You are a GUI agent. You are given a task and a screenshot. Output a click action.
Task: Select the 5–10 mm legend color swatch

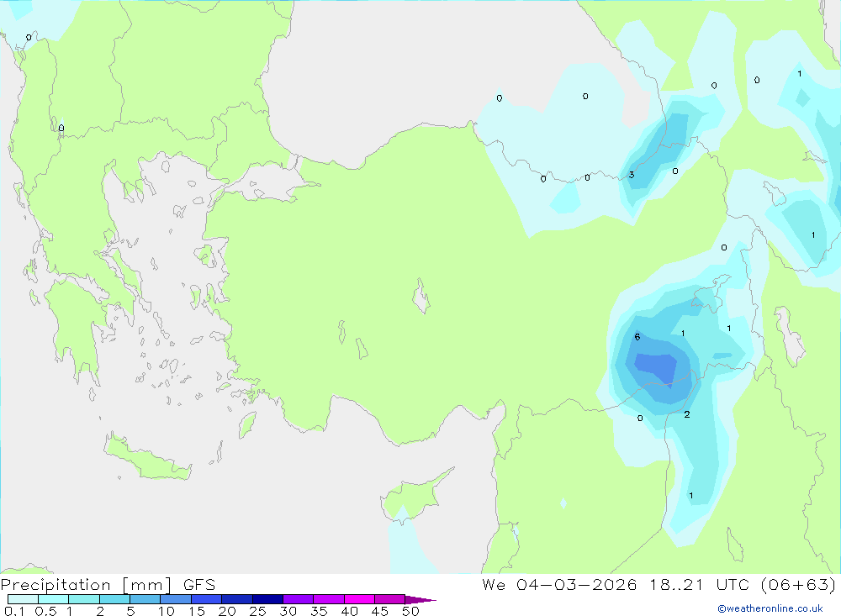coord(145,599)
